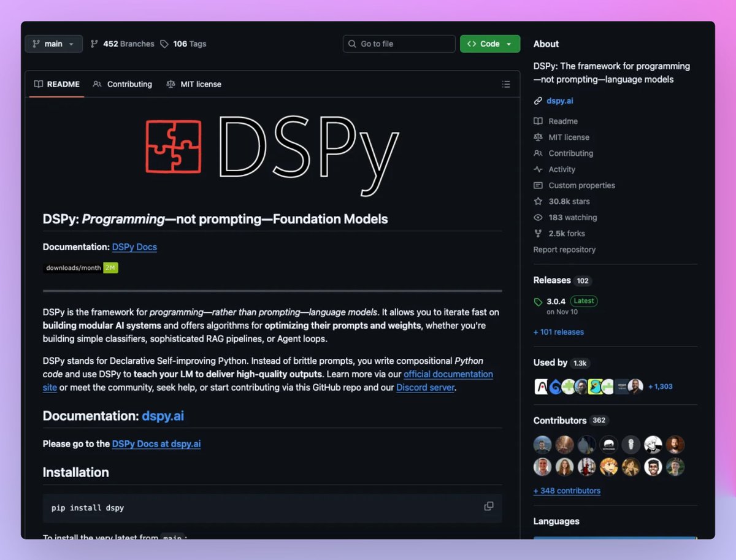
Task: Click the fork icon beside 2.5k forks
Action: coord(538,233)
